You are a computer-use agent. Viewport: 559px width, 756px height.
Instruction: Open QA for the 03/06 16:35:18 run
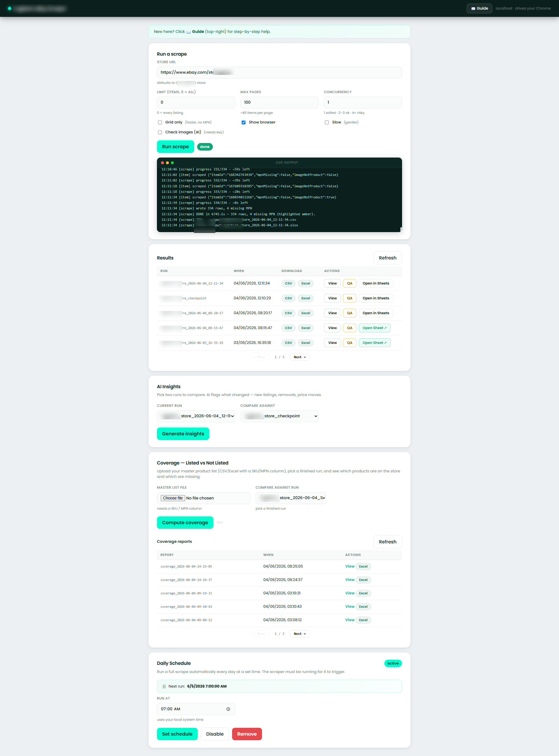coord(350,343)
